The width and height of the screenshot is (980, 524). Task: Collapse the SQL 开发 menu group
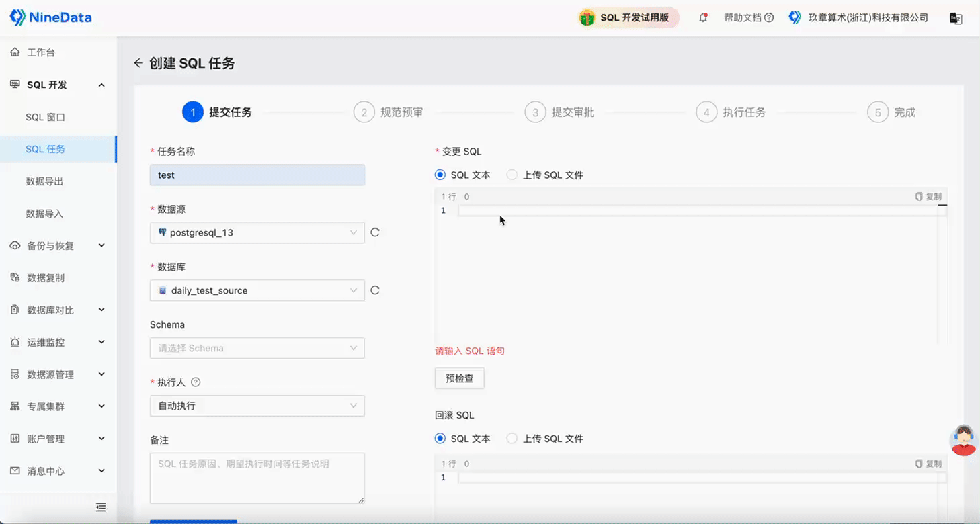pyautogui.click(x=101, y=85)
